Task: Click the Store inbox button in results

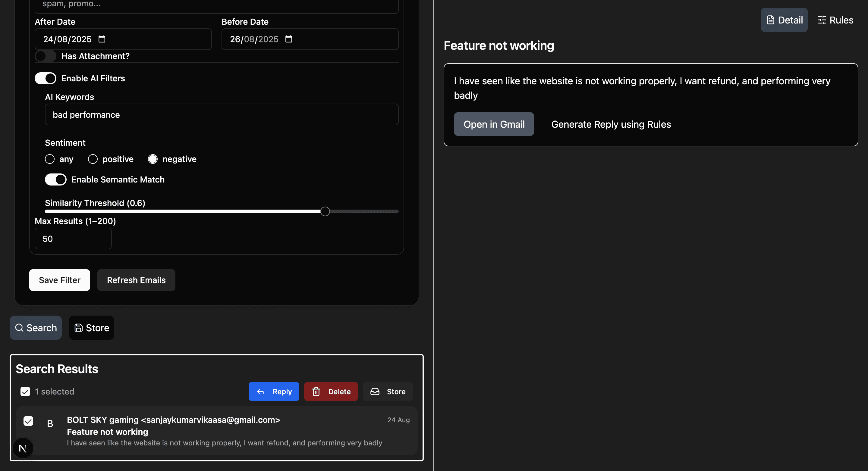Action: pyautogui.click(x=388, y=391)
